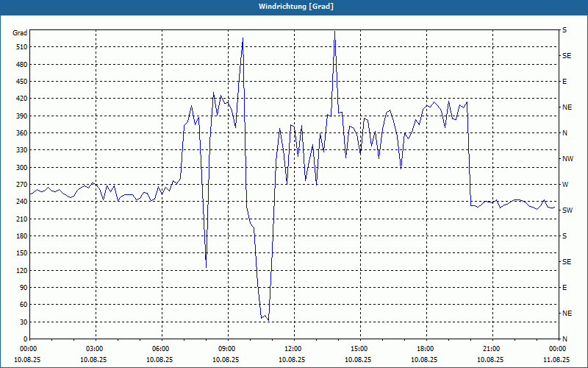The image size is (588, 368).
Task: Select the 270 y-axis tick label
Action: (x=23, y=185)
